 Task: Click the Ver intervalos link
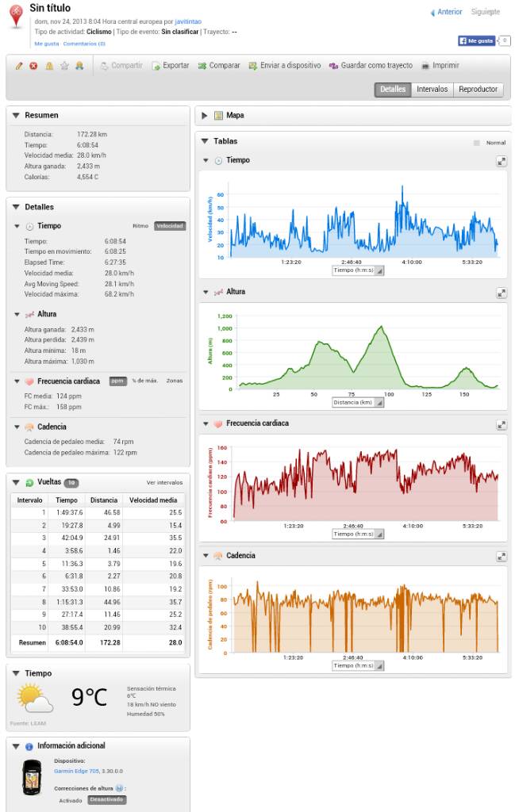tap(164, 482)
